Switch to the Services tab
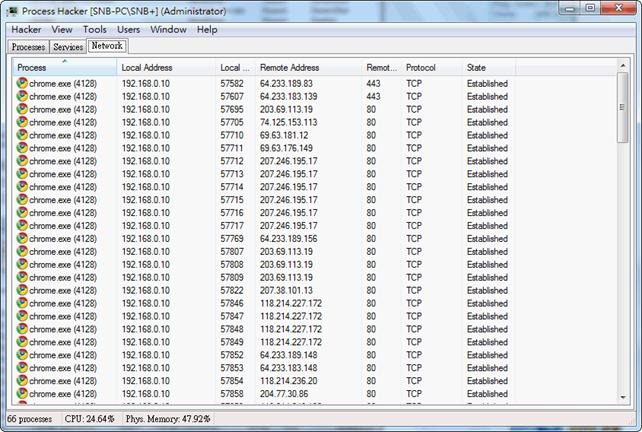Image resolution: width=642 pixels, height=432 pixels. point(68,47)
